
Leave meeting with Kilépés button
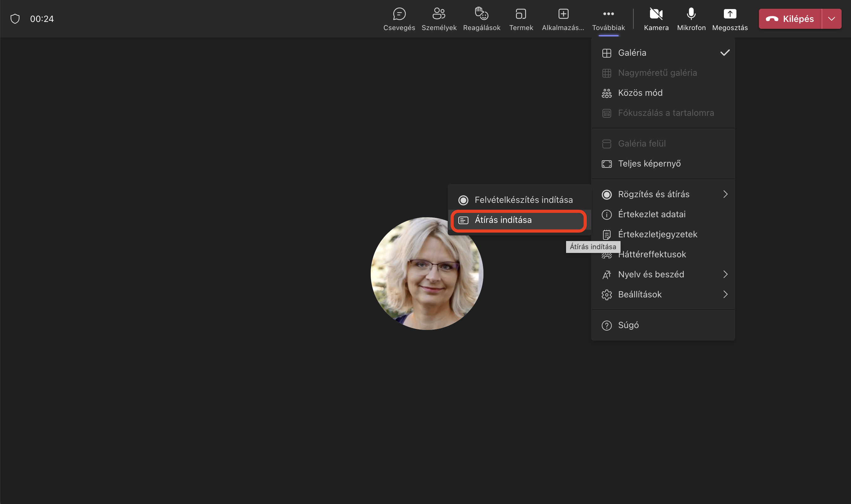coord(790,19)
